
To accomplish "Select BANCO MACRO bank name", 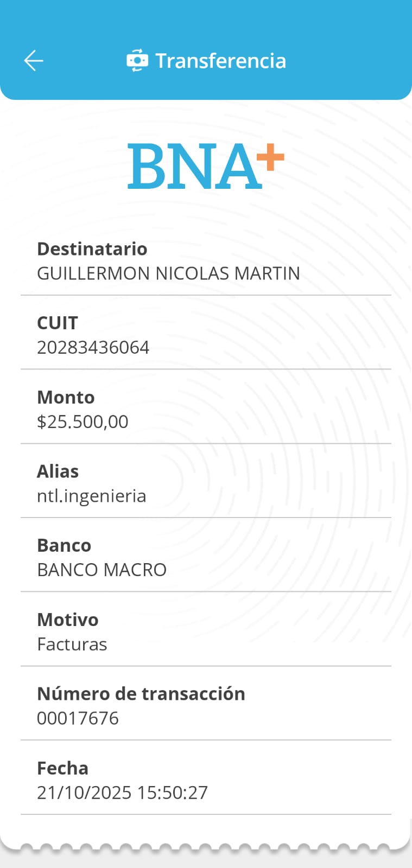I will [x=102, y=570].
